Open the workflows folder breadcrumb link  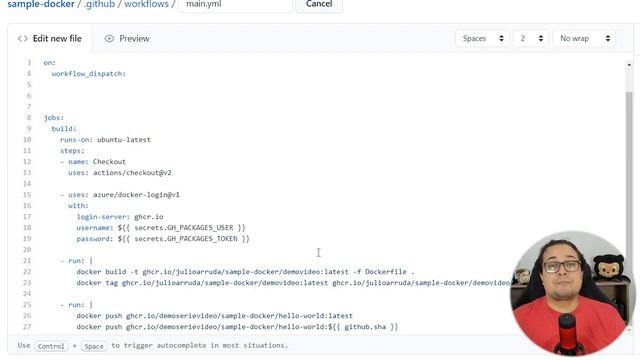[146, 4]
